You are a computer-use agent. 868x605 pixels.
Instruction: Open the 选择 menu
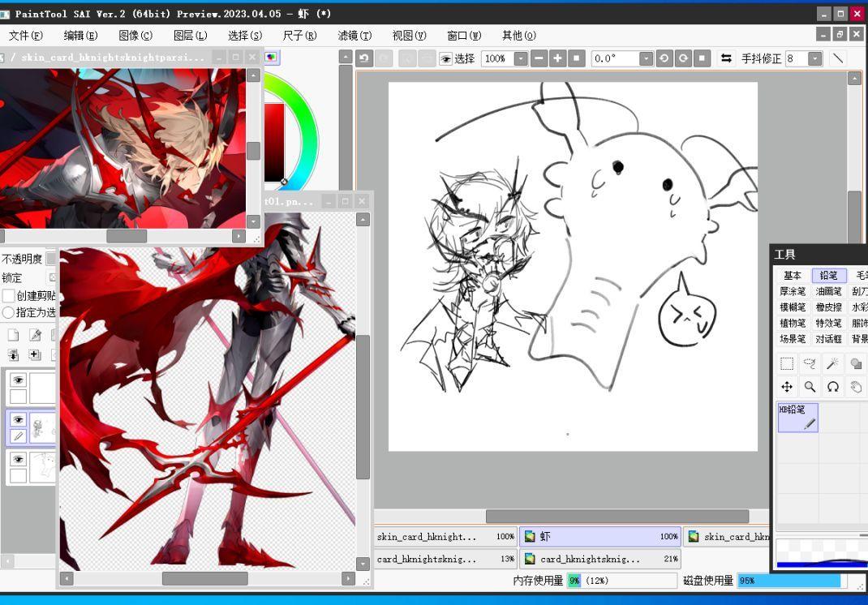tap(245, 36)
